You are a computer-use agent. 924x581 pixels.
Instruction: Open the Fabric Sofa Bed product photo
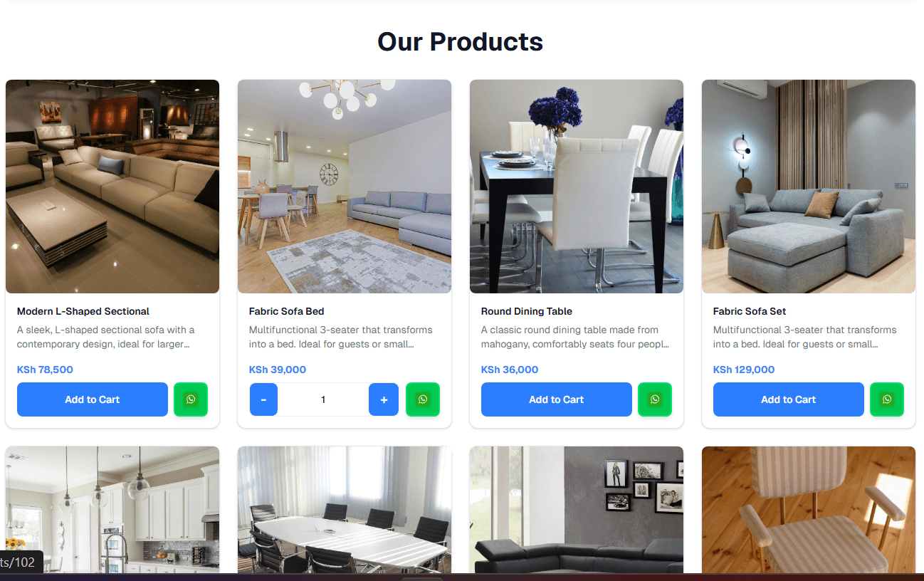pyautogui.click(x=345, y=187)
